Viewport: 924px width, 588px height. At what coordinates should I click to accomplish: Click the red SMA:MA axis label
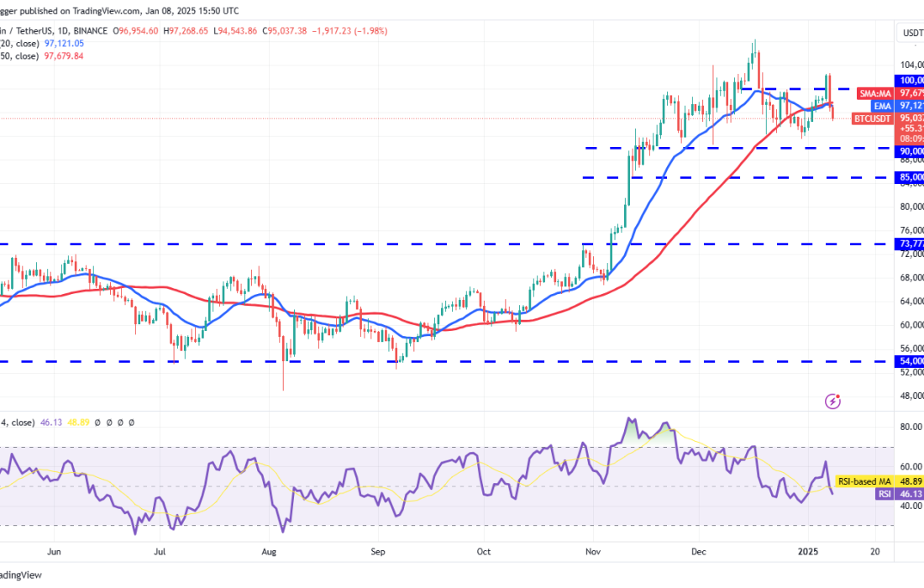[x=876, y=92]
